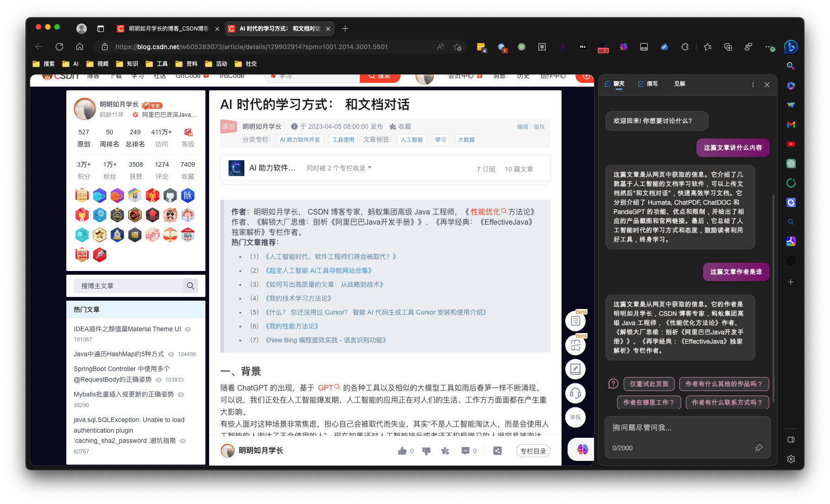
Task: Click the 仅重试此页面 suggestion button
Action: coord(649,384)
